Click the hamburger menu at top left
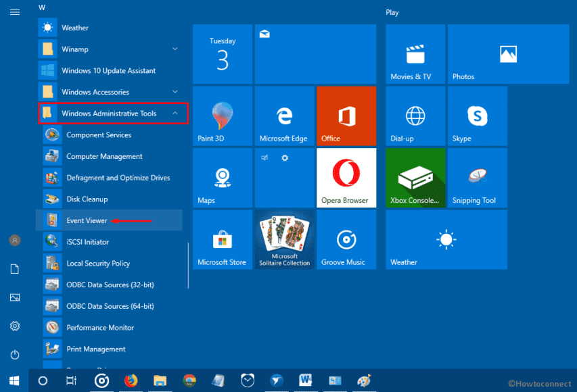Screen dimensions: 577x392 15,12
